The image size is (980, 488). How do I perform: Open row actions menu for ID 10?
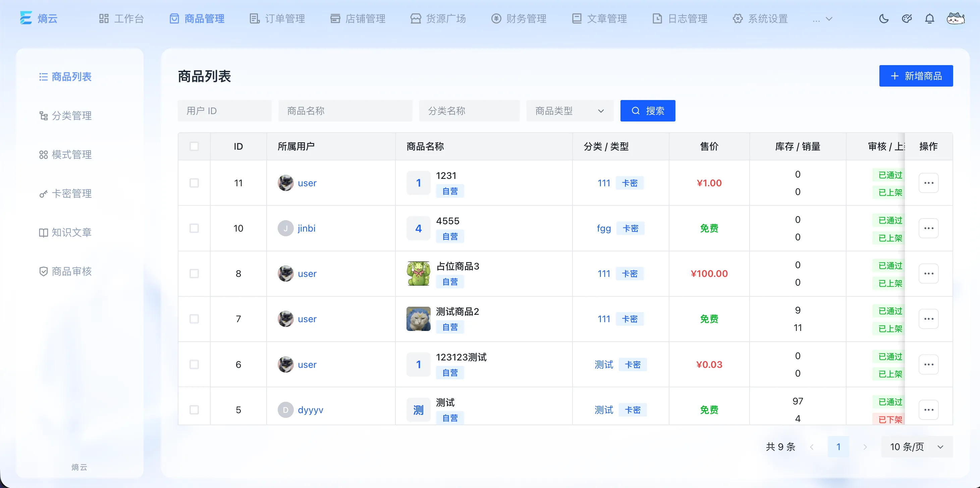928,228
